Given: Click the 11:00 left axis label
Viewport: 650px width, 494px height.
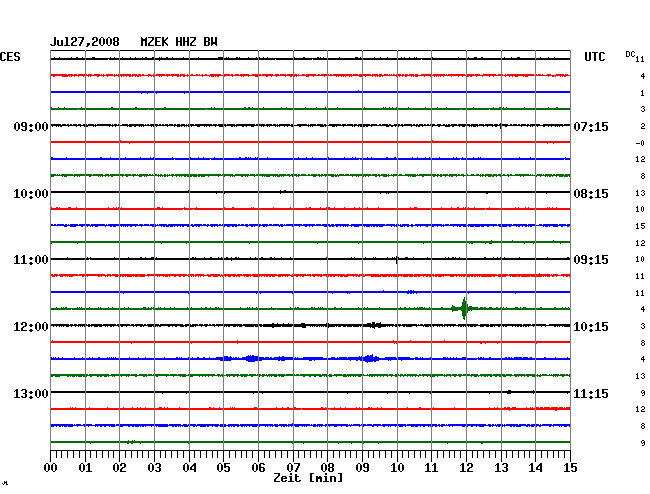Looking at the screenshot, I should coord(31,260).
